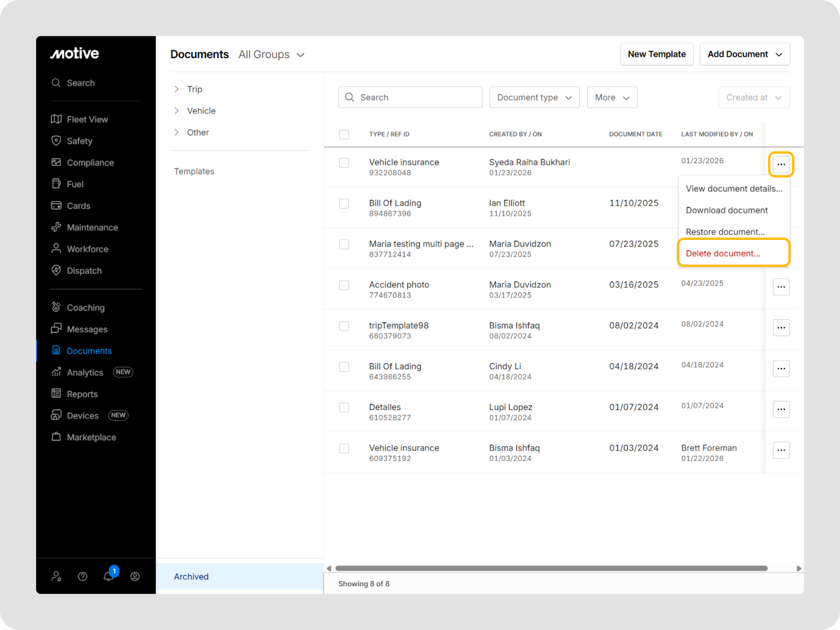Open more options for Accident photo row

pos(781,287)
